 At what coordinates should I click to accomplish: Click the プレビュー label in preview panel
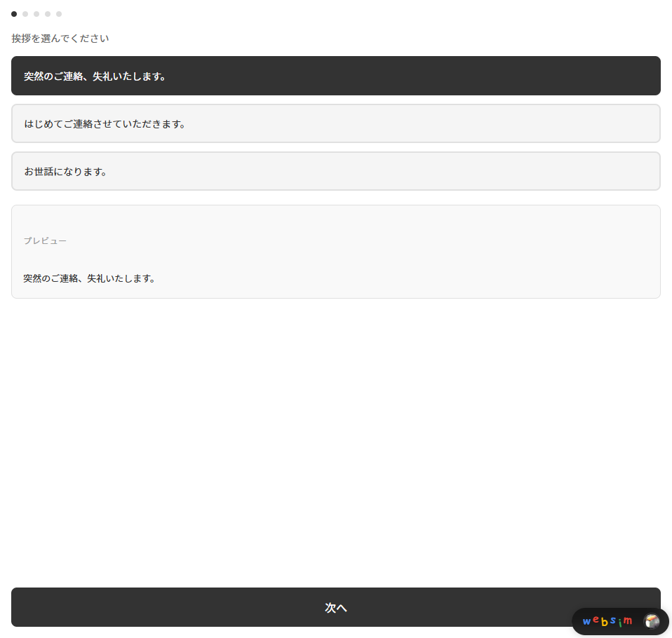pyautogui.click(x=45, y=240)
